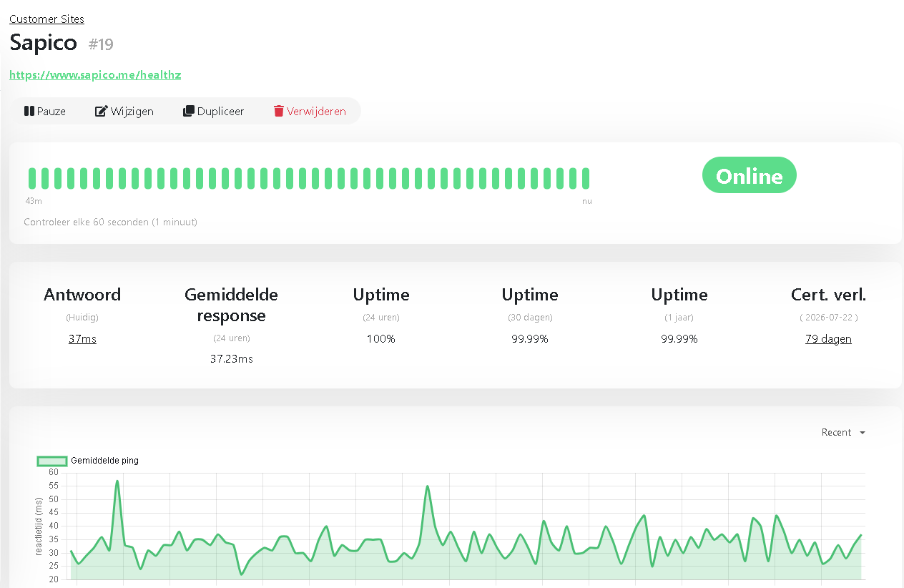Click the 37ms current response value
904x588 pixels.
(x=82, y=338)
